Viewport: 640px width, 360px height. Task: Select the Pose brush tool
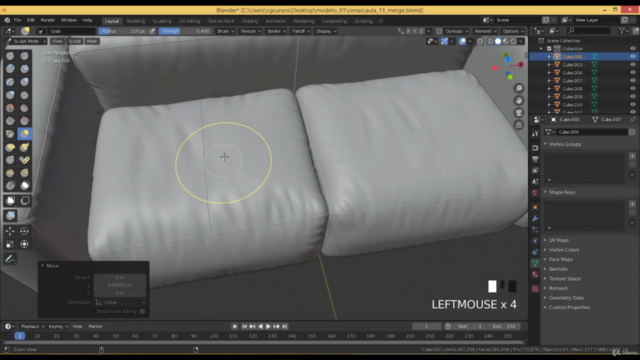pyautogui.click(x=25, y=160)
